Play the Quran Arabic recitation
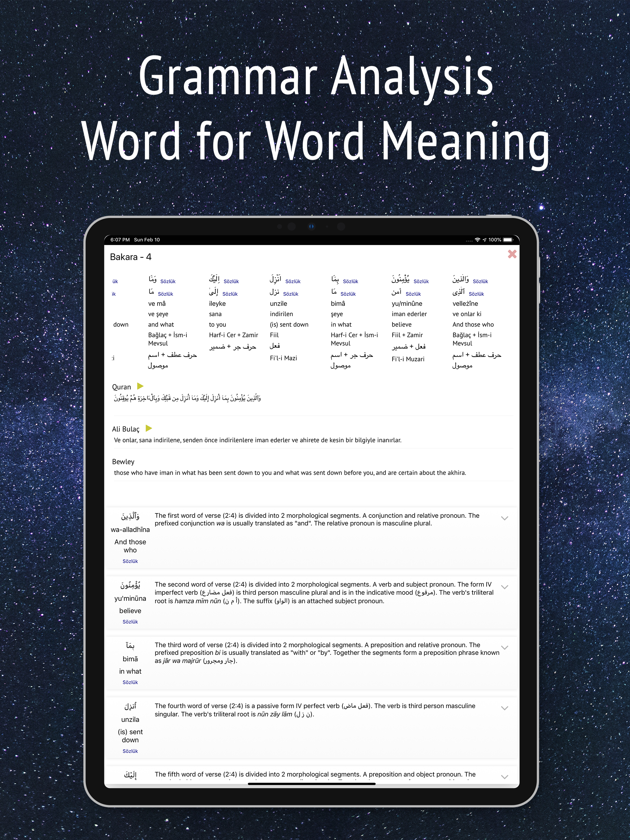Image resolution: width=630 pixels, height=840 pixels. tap(140, 386)
